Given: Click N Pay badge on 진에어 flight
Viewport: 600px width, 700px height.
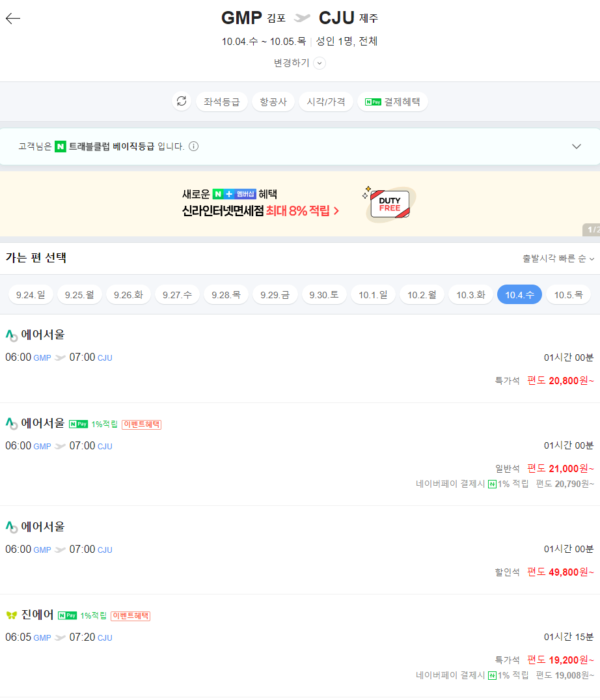Looking at the screenshot, I should tap(68, 615).
